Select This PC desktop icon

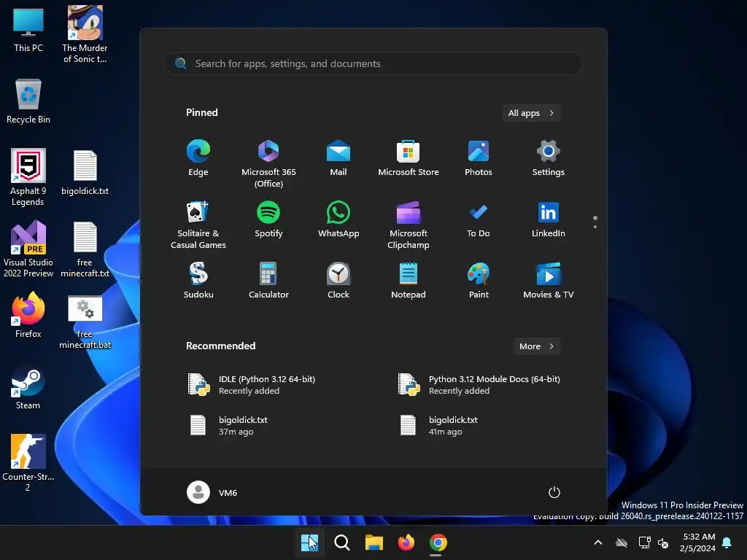[x=28, y=29]
